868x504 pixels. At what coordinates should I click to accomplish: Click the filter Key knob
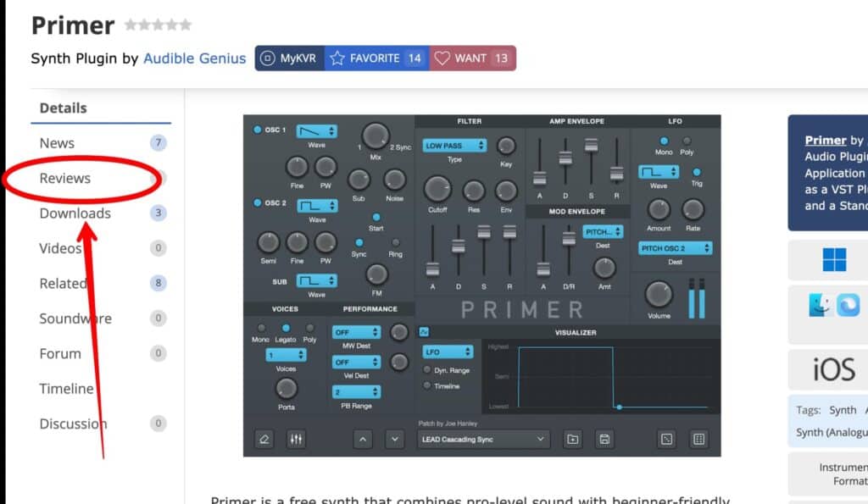[506, 146]
